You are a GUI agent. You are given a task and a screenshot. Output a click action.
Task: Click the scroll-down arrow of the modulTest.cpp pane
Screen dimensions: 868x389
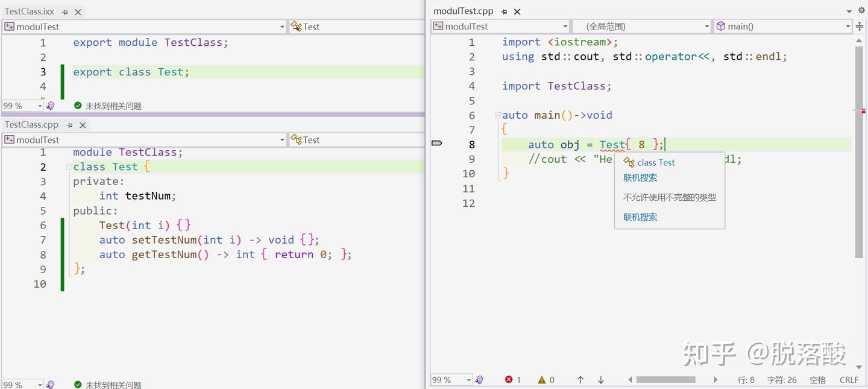(859, 367)
